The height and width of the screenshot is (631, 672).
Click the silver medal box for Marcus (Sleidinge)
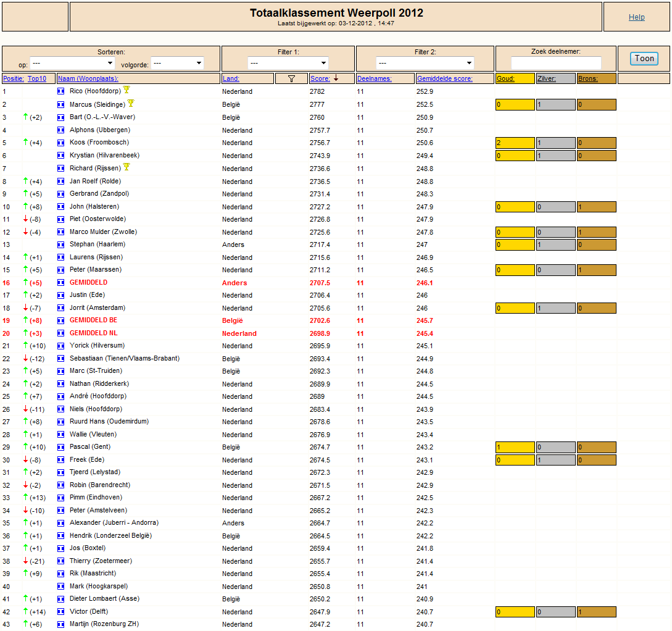(x=556, y=104)
